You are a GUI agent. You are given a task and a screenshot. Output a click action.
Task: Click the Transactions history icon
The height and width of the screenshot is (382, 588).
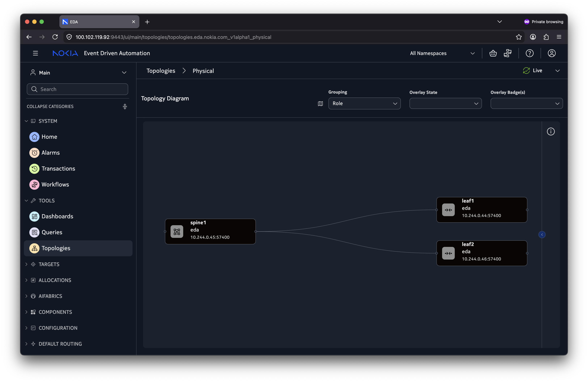pos(34,169)
